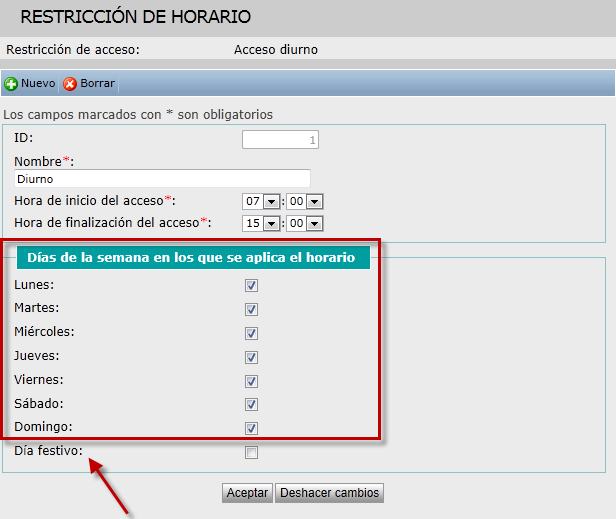Open start minutes dropdown on inicio row
The image size is (616, 519).
[x=305, y=202]
